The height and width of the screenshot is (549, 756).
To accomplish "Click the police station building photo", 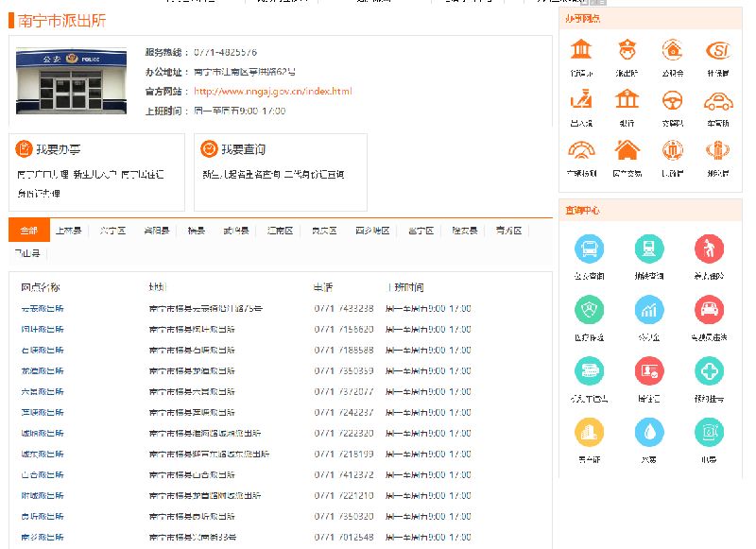I will click(72, 80).
